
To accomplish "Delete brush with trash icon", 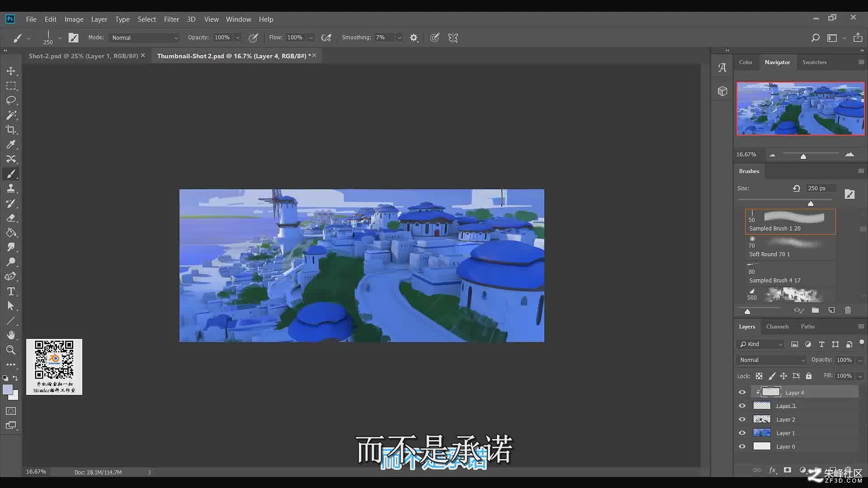I will 848,310.
